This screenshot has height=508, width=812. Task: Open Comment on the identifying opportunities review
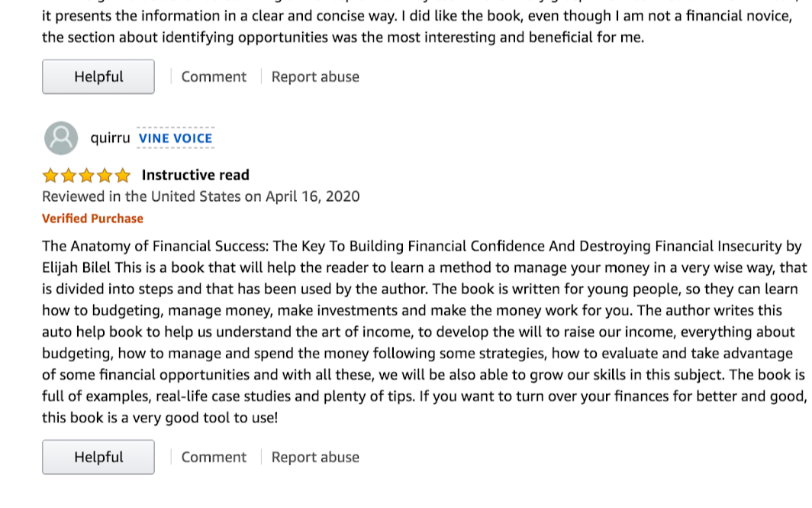[214, 76]
